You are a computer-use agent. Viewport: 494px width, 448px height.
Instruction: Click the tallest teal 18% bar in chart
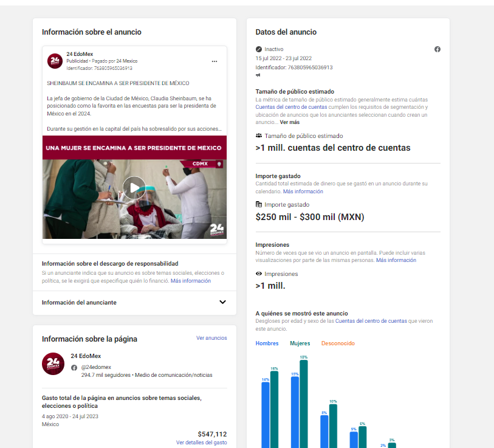(x=304, y=404)
